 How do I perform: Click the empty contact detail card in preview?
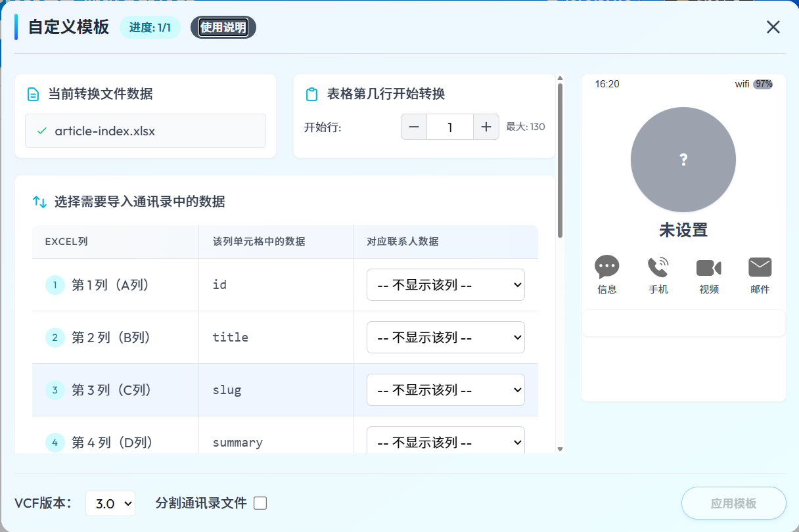[683, 323]
